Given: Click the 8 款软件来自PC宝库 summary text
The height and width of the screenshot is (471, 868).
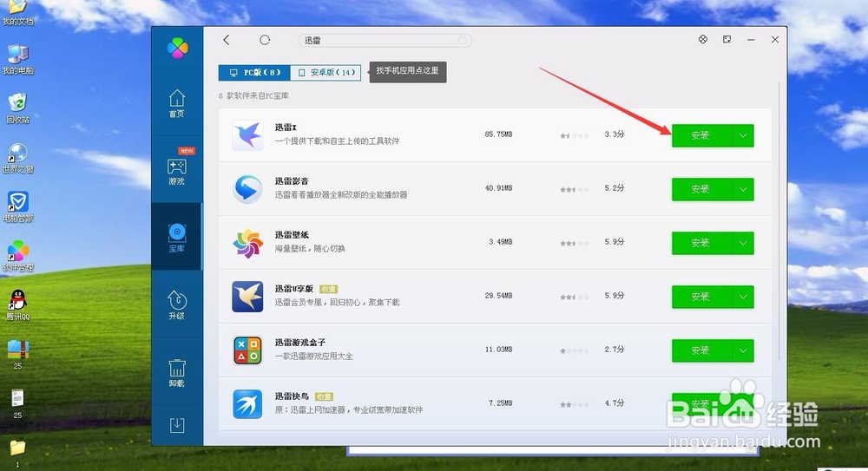Looking at the screenshot, I should click(x=253, y=95).
